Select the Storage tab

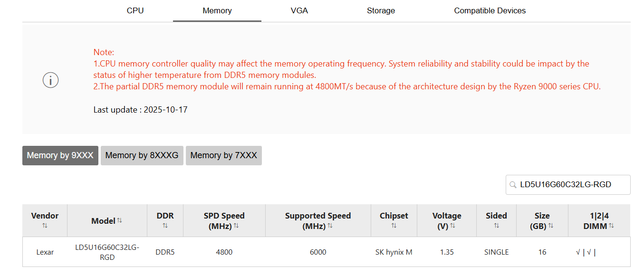coord(381,10)
